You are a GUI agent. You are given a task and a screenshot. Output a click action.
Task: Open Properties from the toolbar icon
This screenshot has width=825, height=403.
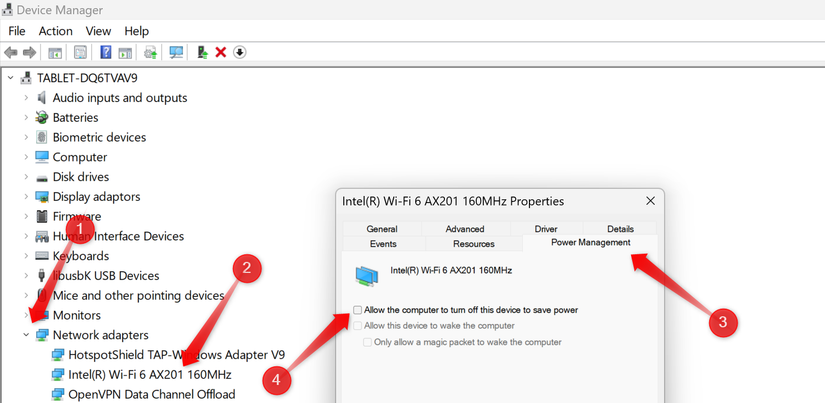[x=80, y=53]
